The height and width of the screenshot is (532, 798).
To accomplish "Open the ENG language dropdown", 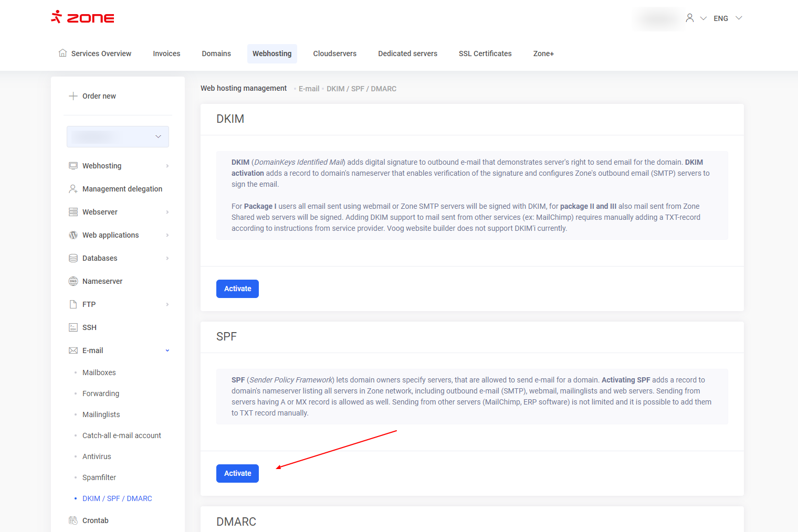I will (728, 18).
